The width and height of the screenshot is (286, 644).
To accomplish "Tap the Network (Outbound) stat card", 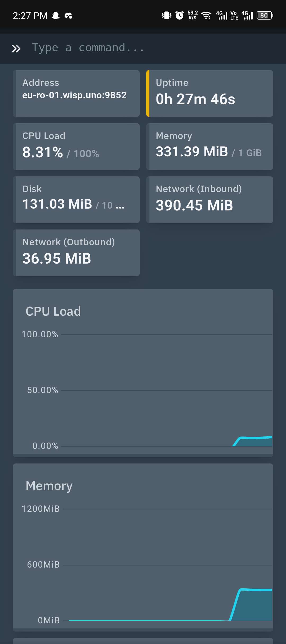I will (x=76, y=253).
